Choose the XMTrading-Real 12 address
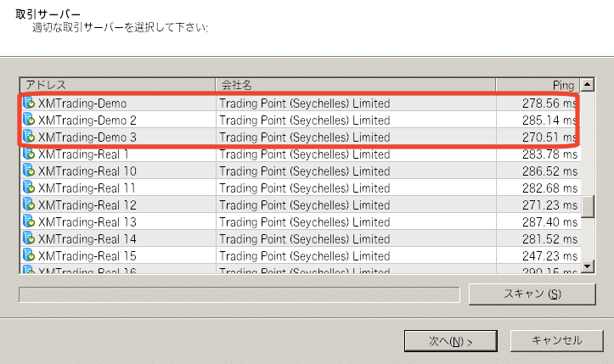The image size is (614, 364). click(87, 205)
